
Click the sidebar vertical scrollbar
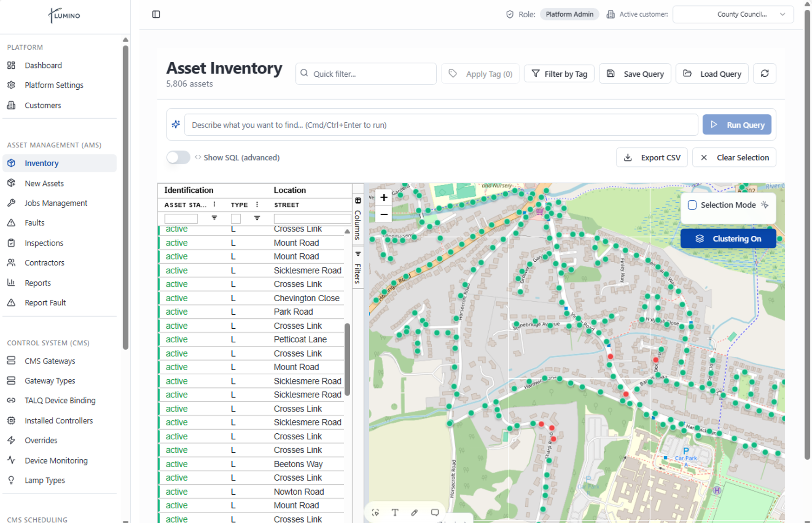pyautogui.click(x=125, y=198)
